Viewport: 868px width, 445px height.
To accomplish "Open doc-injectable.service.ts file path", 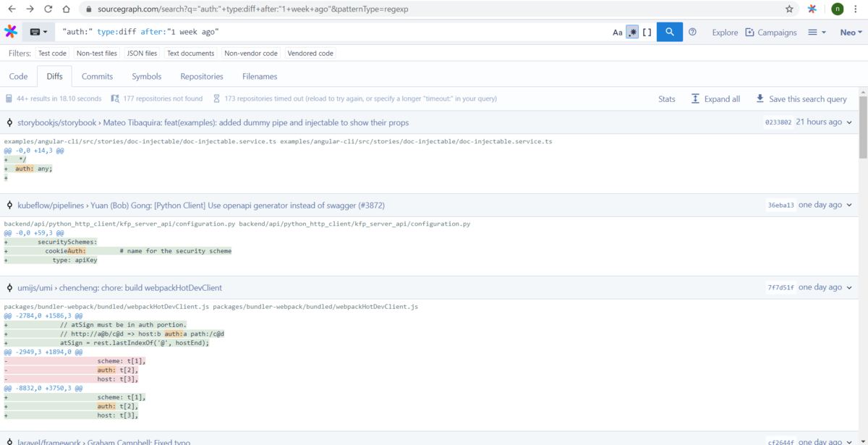I will (x=278, y=141).
